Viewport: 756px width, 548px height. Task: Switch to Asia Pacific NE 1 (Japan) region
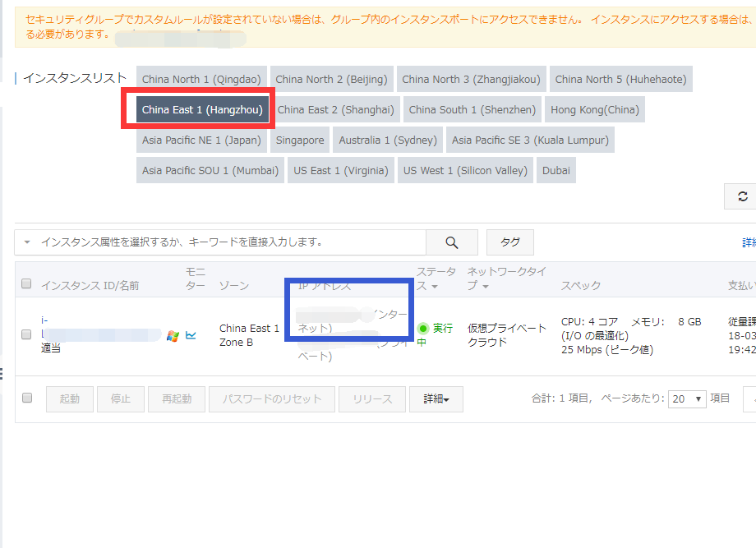[x=201, y=140]
